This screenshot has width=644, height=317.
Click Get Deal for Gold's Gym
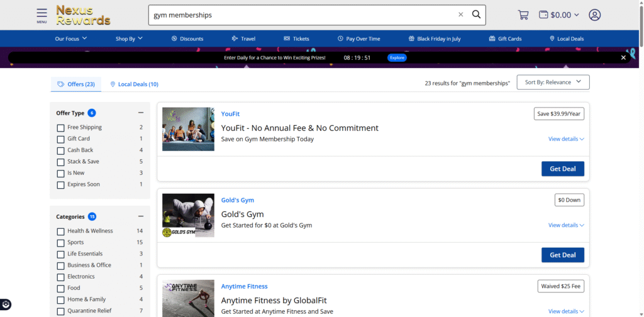(563, 255)
